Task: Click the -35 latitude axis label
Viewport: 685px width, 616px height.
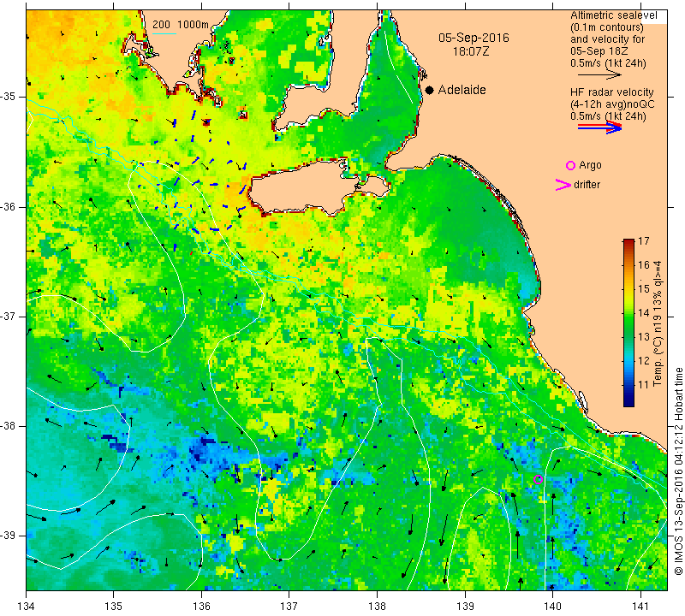Action: pyautogui.click(x=8, y=97)
